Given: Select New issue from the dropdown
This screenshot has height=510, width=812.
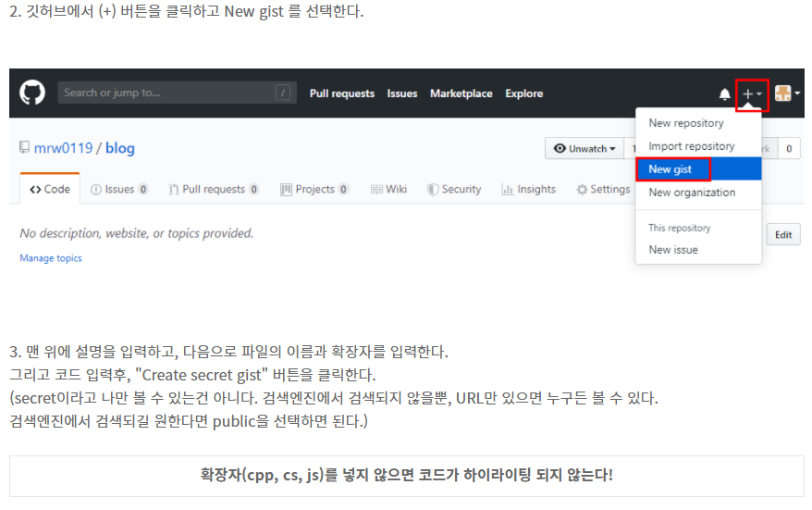Looking at the screenshot, I should 698,250.
